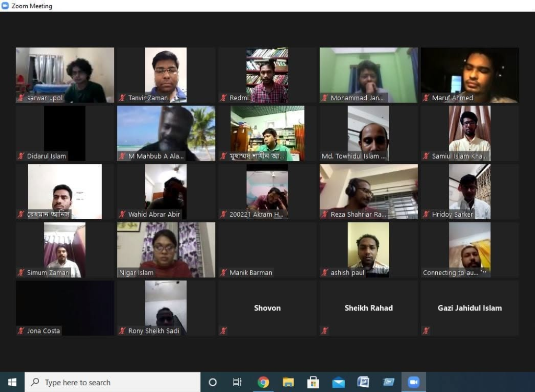Click ashish paul's muted microphone icon
Image resolution: width=535 pixels, height=392 pixels.
click(325, 272)
